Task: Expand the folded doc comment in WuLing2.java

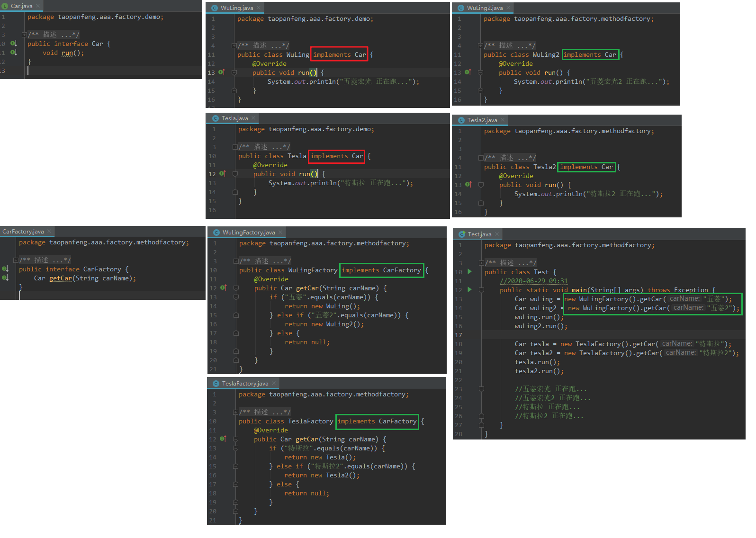Action: click(480, 46)
